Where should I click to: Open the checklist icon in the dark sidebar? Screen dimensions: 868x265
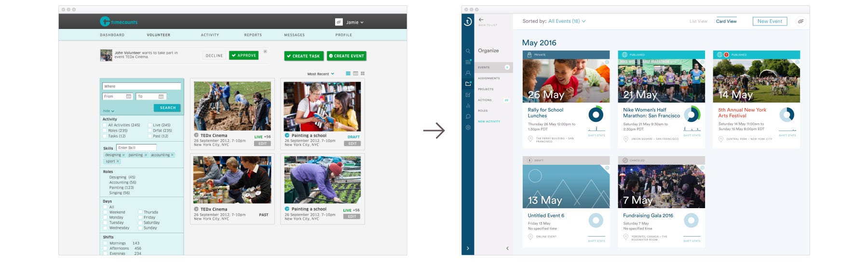coord(468,95)
